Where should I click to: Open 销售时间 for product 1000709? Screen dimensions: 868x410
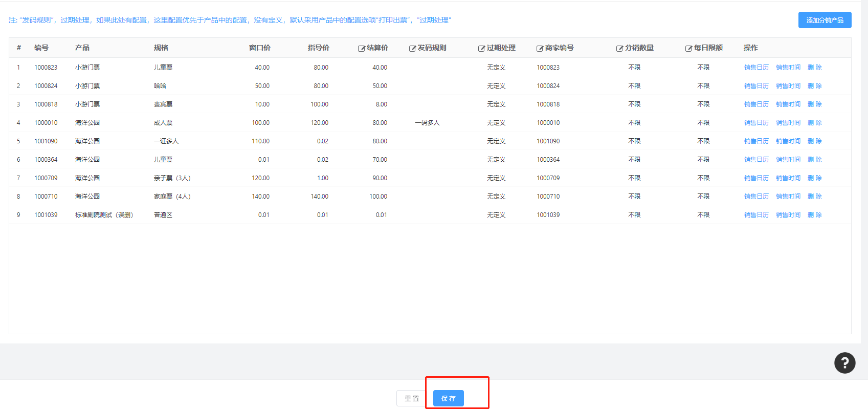pos(788,178)
